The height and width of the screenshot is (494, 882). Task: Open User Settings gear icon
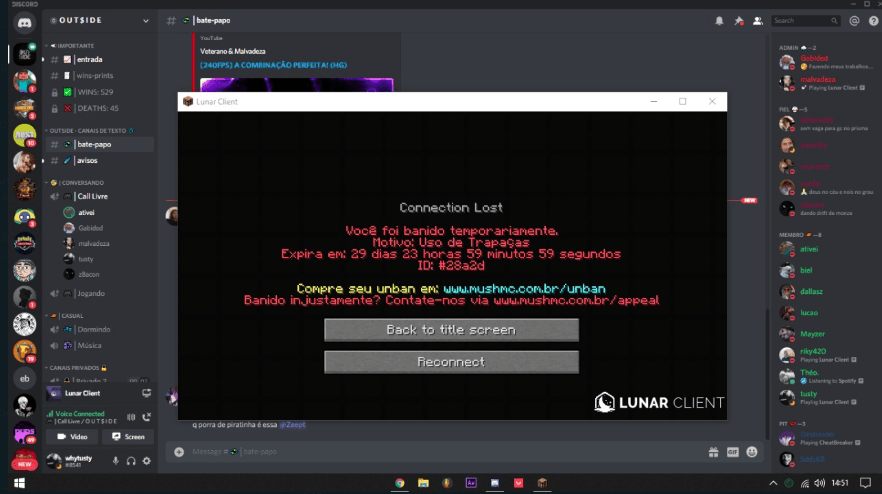pos(147,461)
